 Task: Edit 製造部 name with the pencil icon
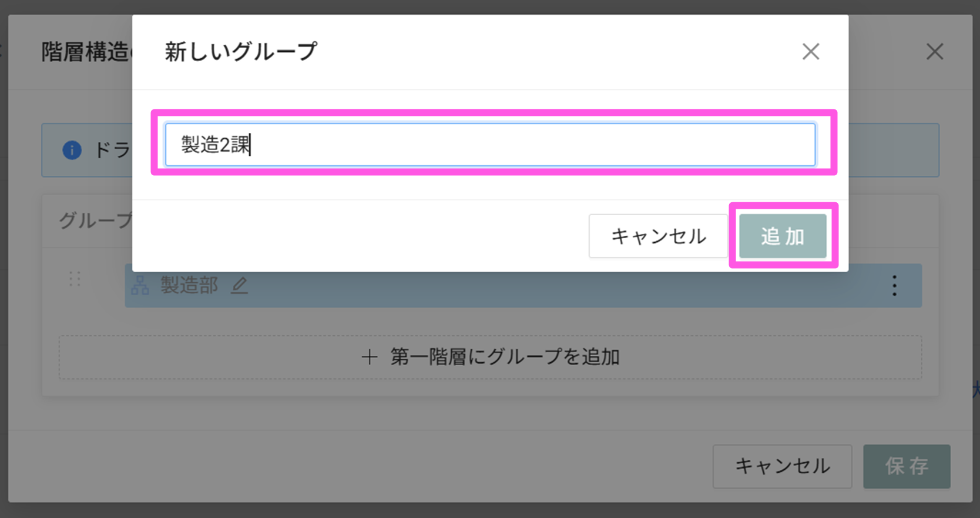(x=239, y=286)
